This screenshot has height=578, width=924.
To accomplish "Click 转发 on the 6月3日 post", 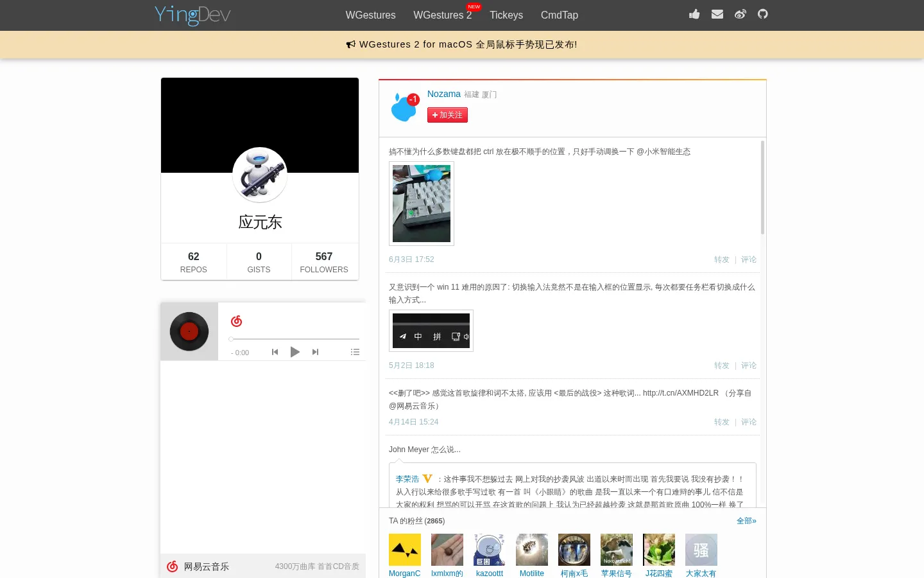I will 722,259.
